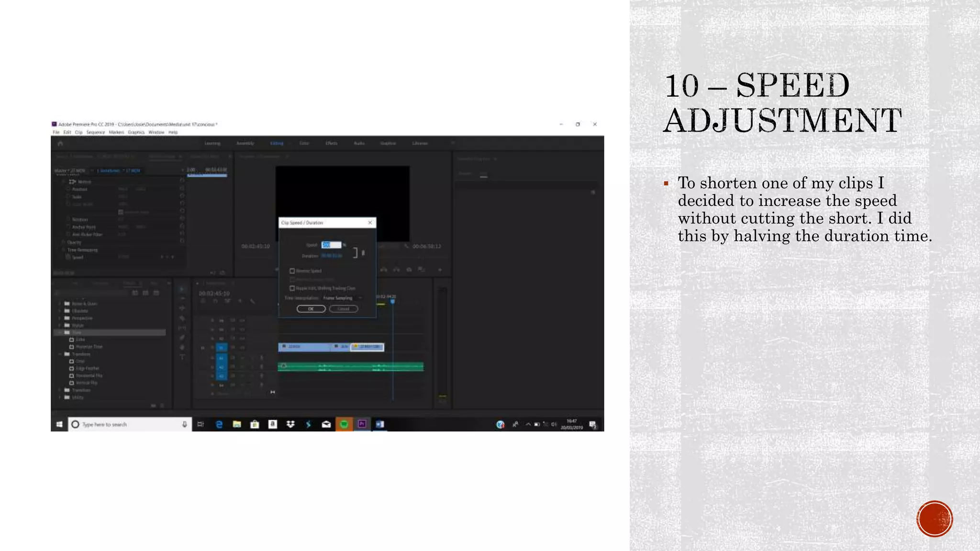Enable Ripple Edit, Shifting Trailing Clips checkbox
This screenshot has height=551, width=980.
[x=292, y=288]
